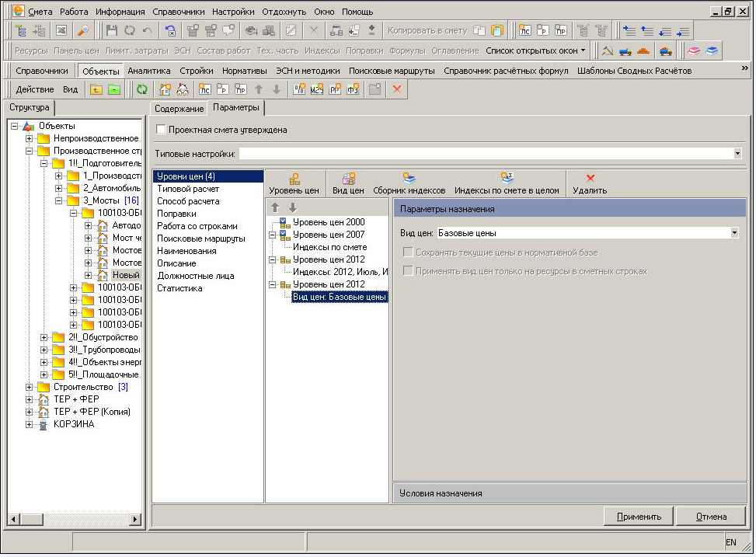Switch to the Содержание tab
Screen dimensions: 756x557
[x=179, y=109]
